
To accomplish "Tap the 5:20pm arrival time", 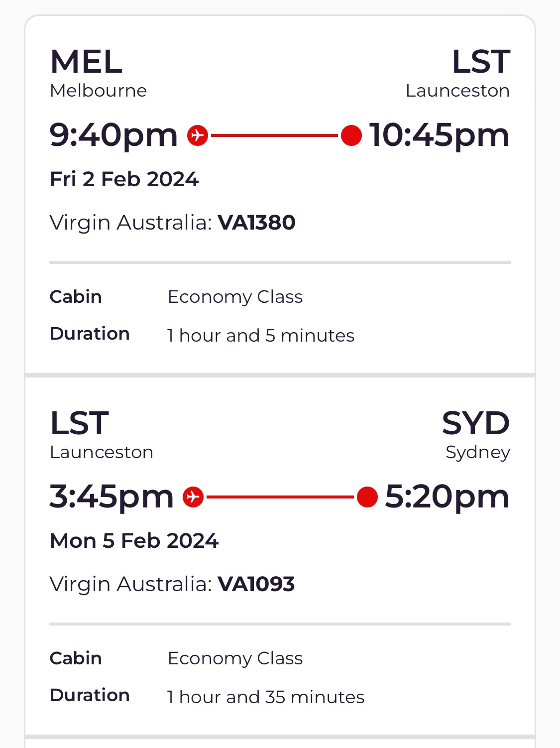I will (448, 497).
